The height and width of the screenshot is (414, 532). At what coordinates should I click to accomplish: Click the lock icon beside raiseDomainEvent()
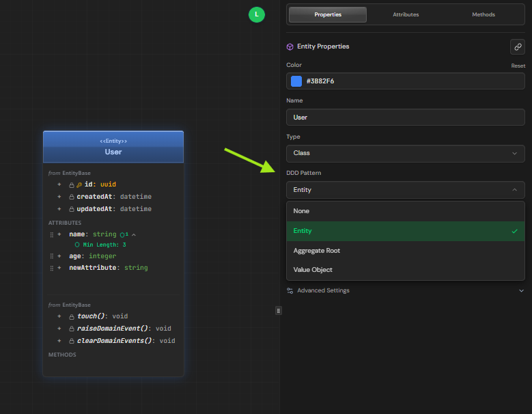coord(72,329)
